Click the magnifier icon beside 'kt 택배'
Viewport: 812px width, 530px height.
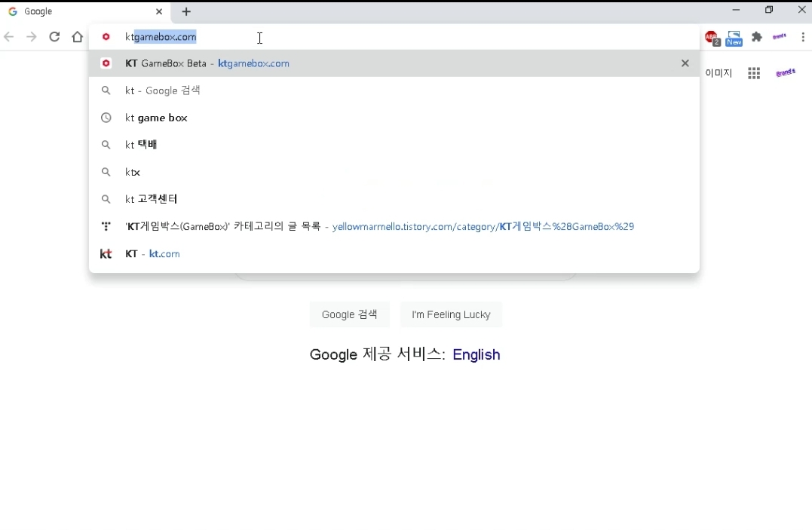[106, 145]
